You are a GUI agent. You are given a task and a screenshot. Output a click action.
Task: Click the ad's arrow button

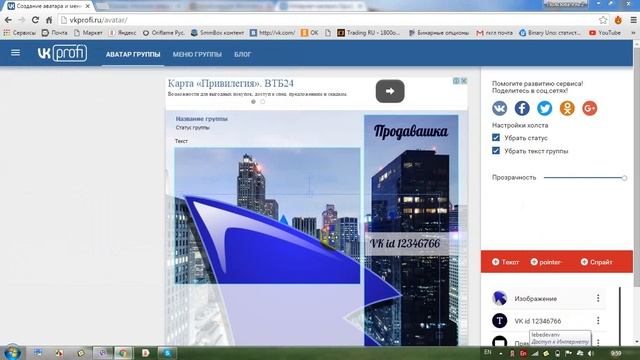390,91
